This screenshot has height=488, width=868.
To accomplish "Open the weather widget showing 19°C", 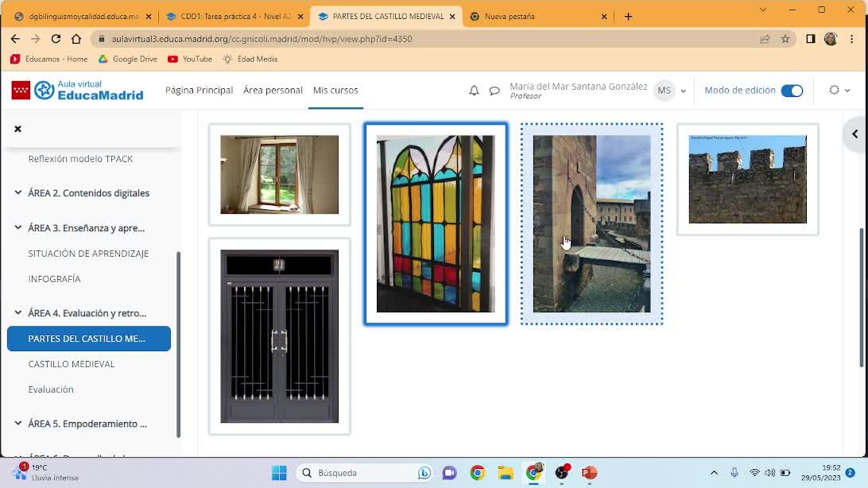I will (x=47, y=473).
